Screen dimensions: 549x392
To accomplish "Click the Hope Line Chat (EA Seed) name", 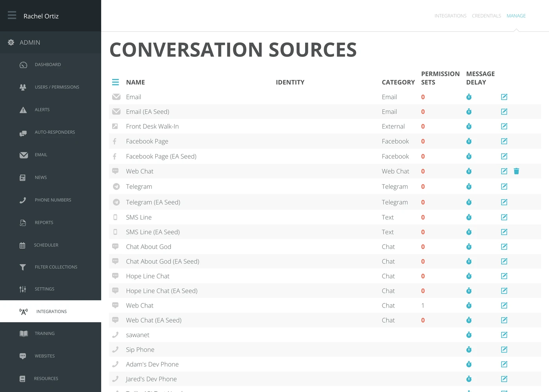I will click(x=162, y=291).
